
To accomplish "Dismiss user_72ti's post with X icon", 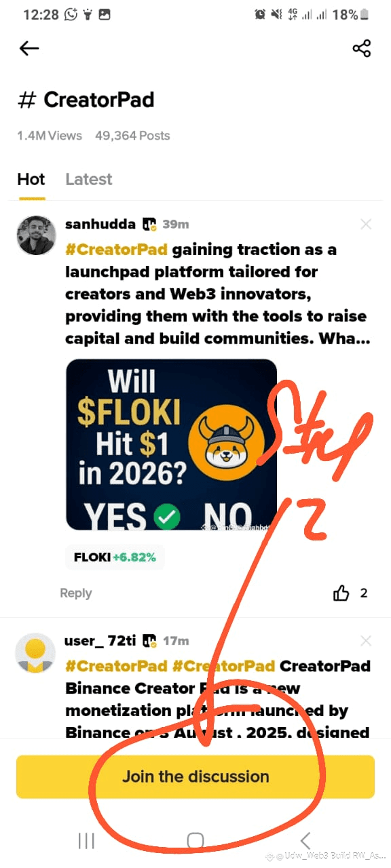I will [x=366, y=641].
